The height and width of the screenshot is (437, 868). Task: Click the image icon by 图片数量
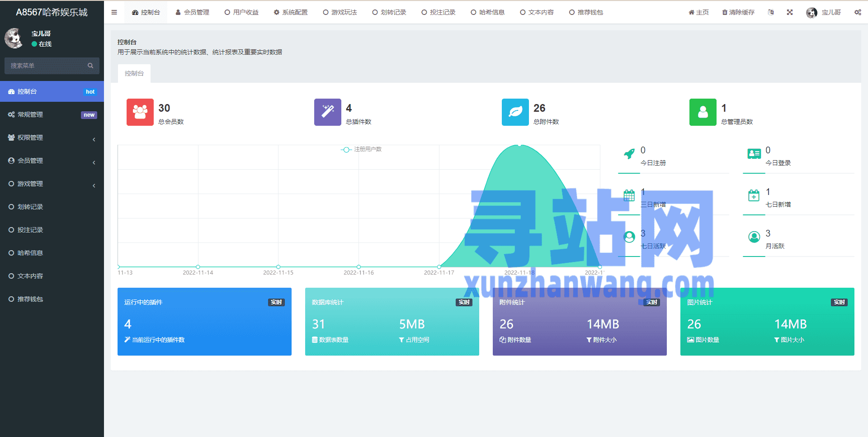click(690, 340)
